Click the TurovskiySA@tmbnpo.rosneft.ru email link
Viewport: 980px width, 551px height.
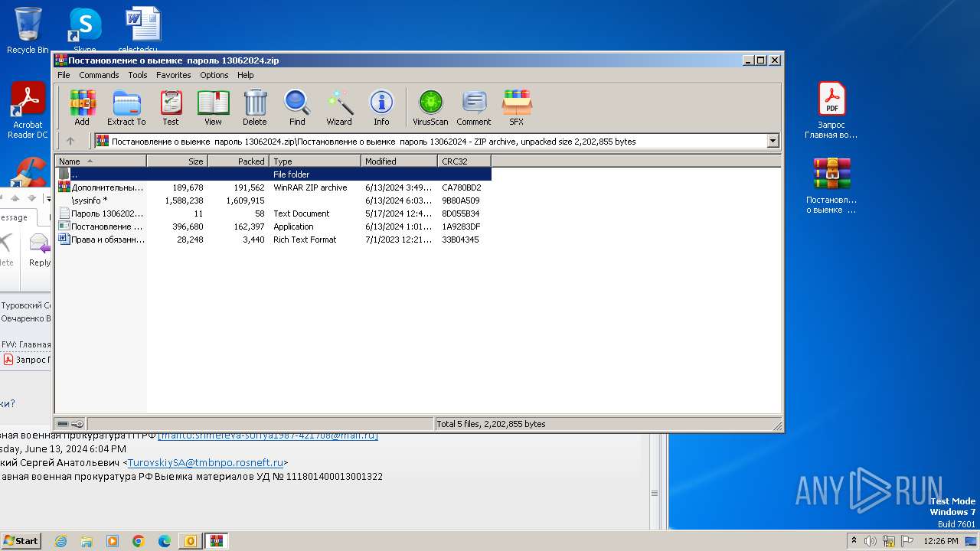206,462
